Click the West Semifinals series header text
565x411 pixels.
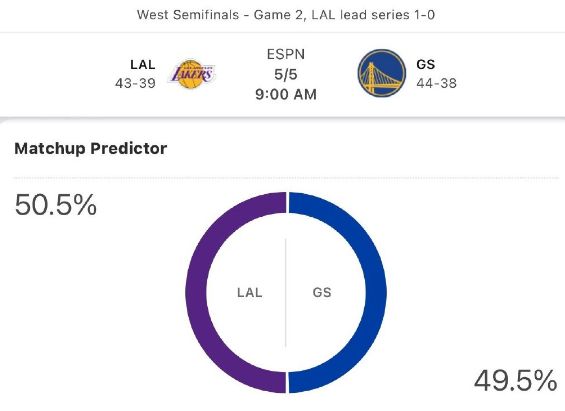click(286, 15)
